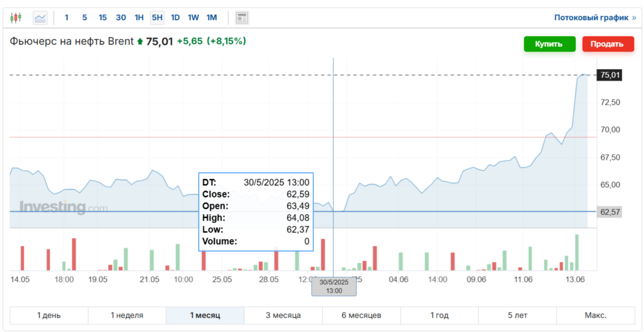Switch to 1D interval
The image size is (644, 332).
coord(175,18)
